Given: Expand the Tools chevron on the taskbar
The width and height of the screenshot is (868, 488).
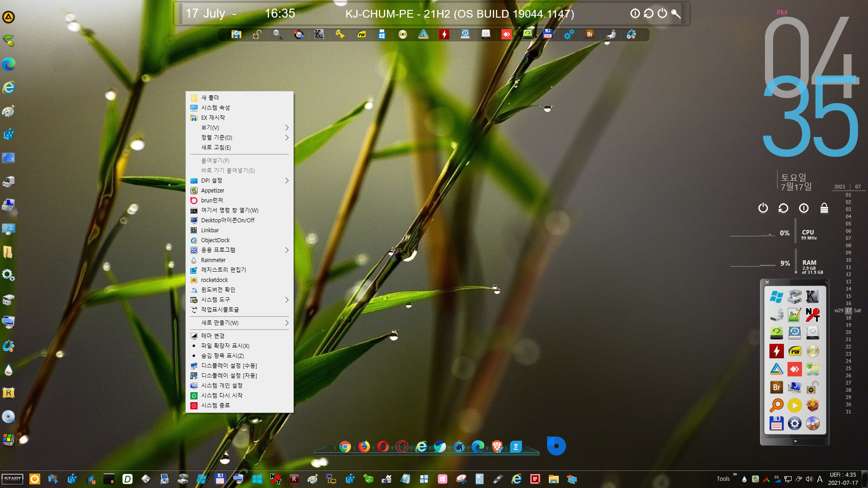Looking at the screenshot, I should 735,474.
